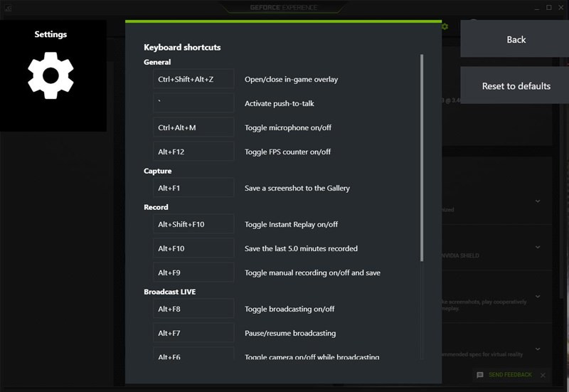Click 'Toggle broadcasting on/off' label
569x392 pixels.
[x=289, y=309]
